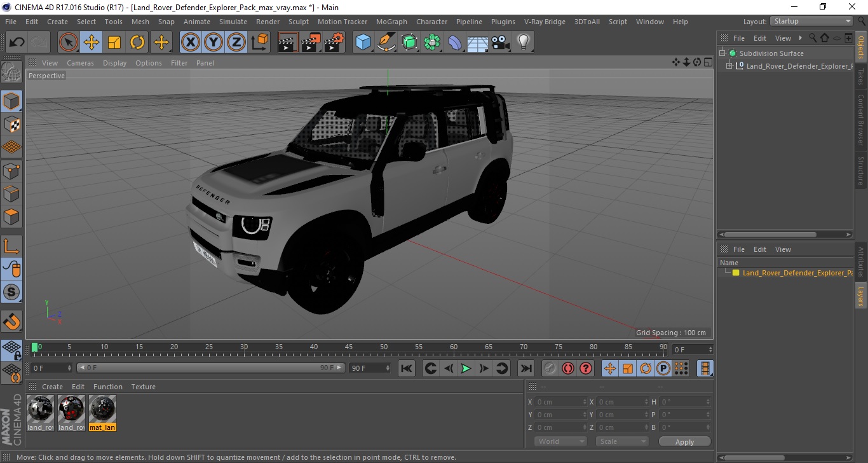The height and width of the screenshot is (463, 868).
Task: Click timeline preview range slider bar
Action: (x=211, y=368)
